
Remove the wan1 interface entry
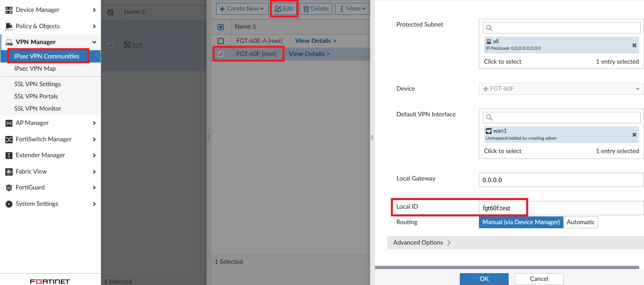pyautogui.click(x=634, y=134)
